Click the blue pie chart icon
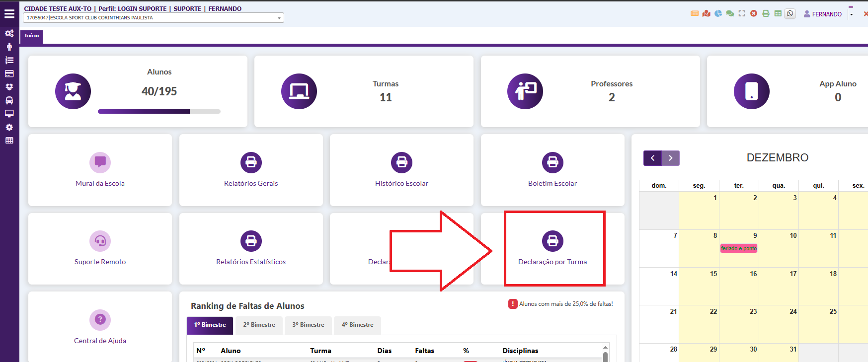 pos(718,14)
